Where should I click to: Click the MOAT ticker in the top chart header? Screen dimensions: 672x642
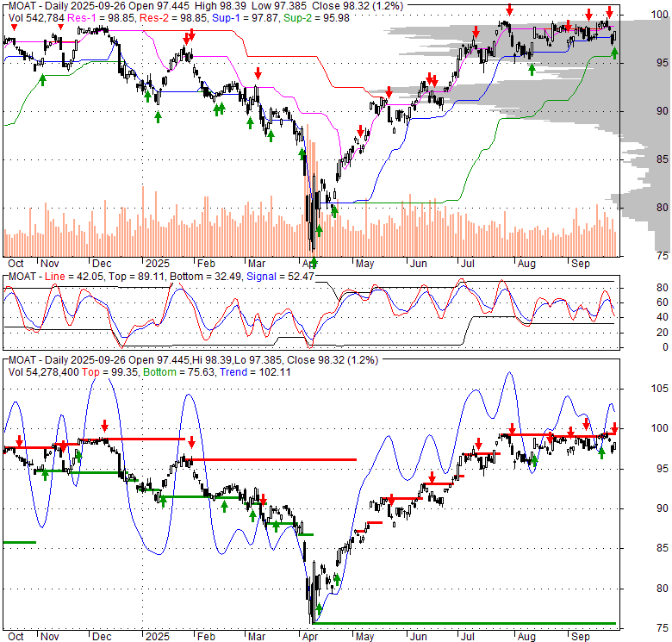point(22,6)
